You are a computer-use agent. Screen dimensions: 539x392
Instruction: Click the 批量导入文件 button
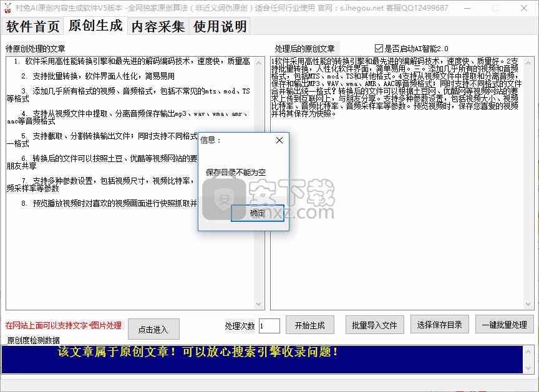pos(375,325)
